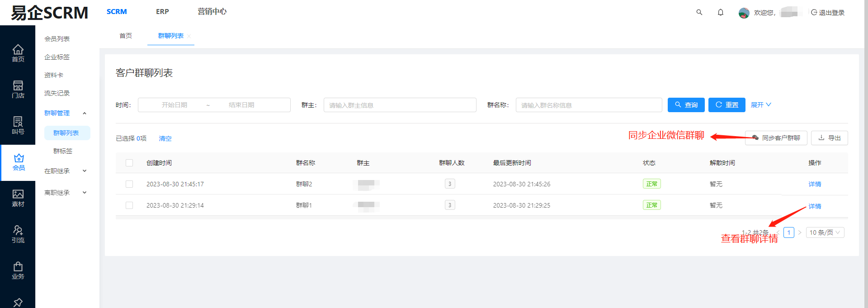Switch to the ERP top menu
This screenshot has height=308, width=868.
pyautogui.click(x=162, y=12)
